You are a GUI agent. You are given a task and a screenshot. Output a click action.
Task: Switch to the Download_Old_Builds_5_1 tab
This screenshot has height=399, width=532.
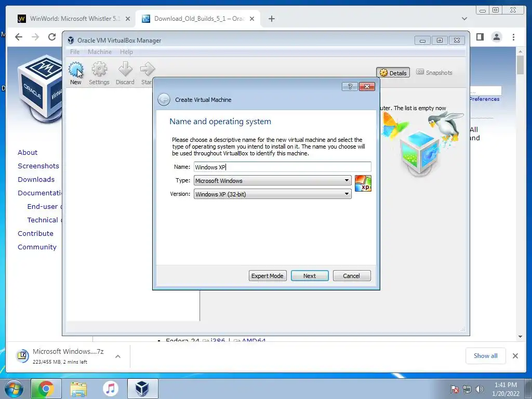[198, 19]
